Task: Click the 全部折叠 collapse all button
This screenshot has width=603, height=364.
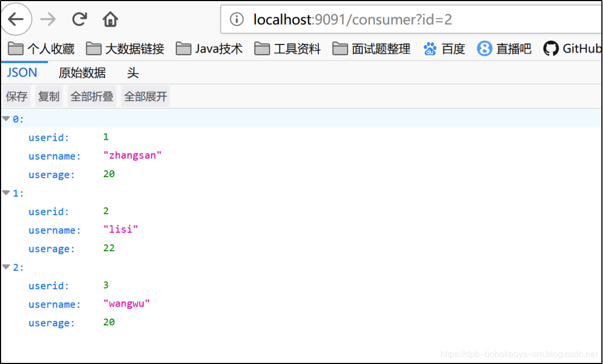Action: click(92, 96)
